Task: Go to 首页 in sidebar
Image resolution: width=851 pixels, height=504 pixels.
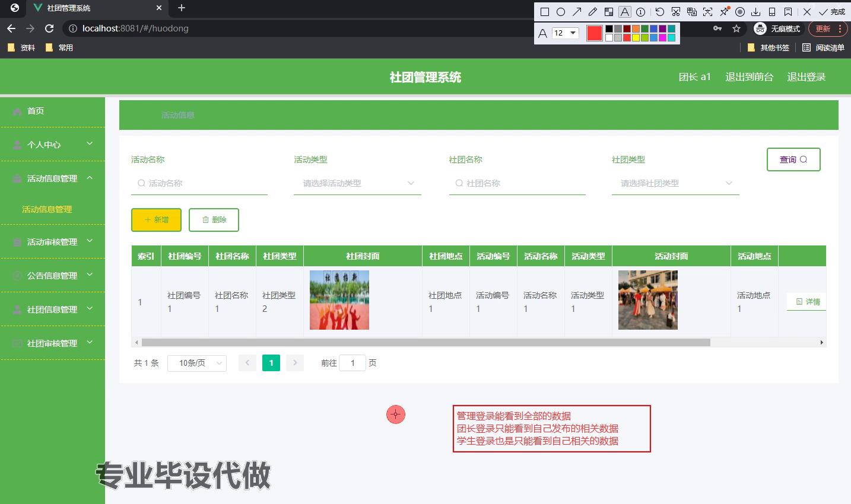Action: 36,111
